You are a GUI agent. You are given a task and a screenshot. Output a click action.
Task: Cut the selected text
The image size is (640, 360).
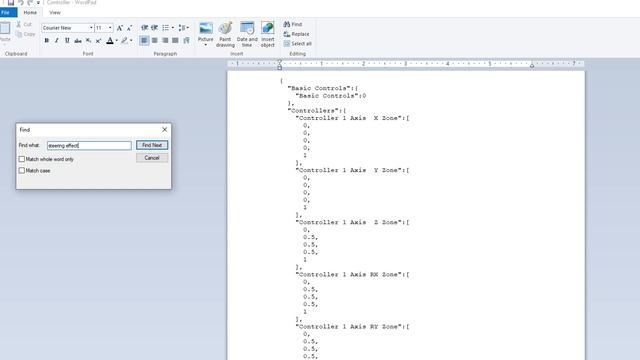[24, 24]
